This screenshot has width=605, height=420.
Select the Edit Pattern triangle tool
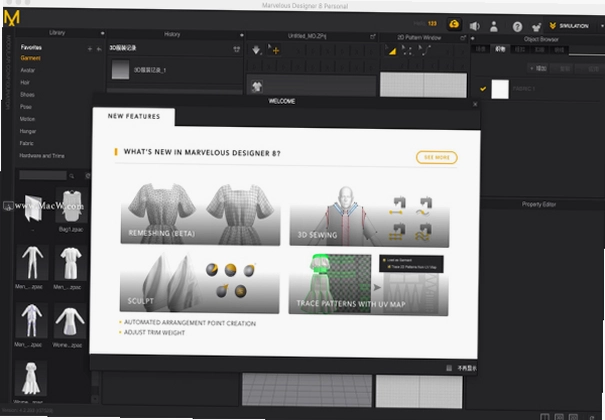click(391, 50)
